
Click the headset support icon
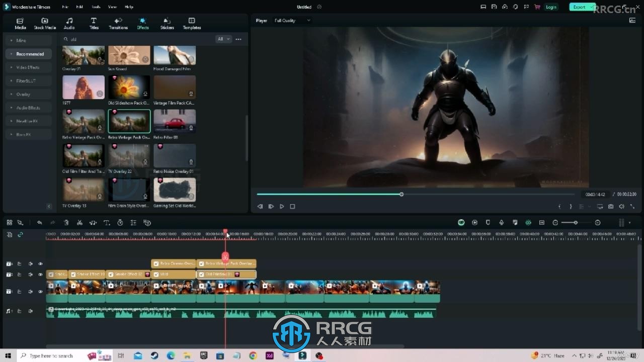pyautogui.click(x=516, y=7)
